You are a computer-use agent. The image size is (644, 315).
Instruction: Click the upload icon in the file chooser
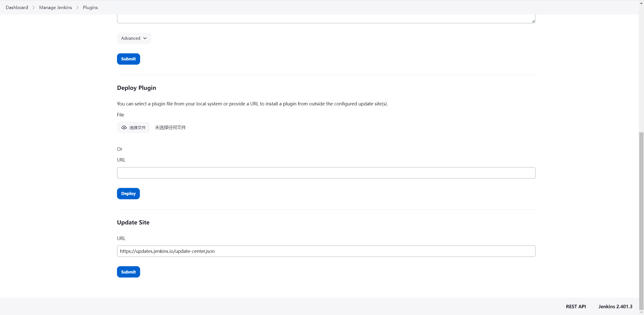124,128
